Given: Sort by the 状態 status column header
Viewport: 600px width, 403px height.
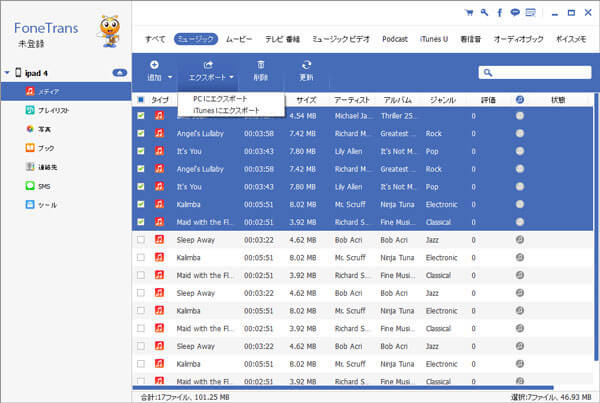Looking at the screenshot, I should [558, 100].
